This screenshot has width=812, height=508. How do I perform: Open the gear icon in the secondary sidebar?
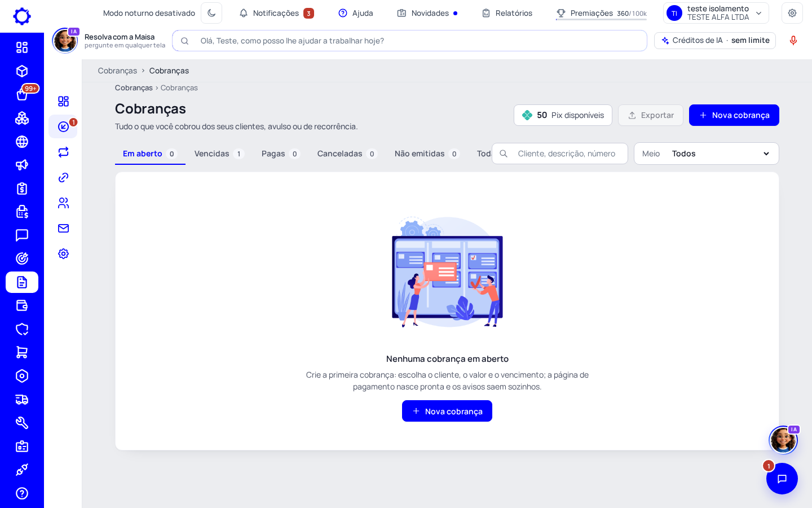pos(63,253)
